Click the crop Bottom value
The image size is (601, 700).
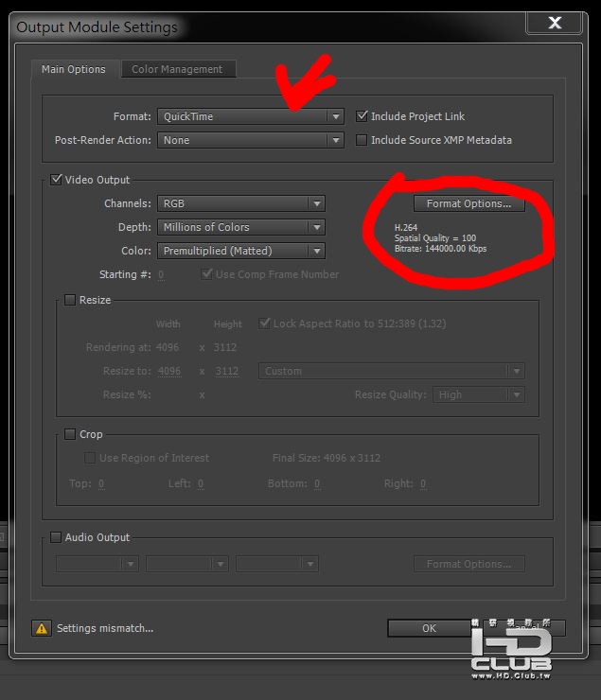[x=317, y=484]
